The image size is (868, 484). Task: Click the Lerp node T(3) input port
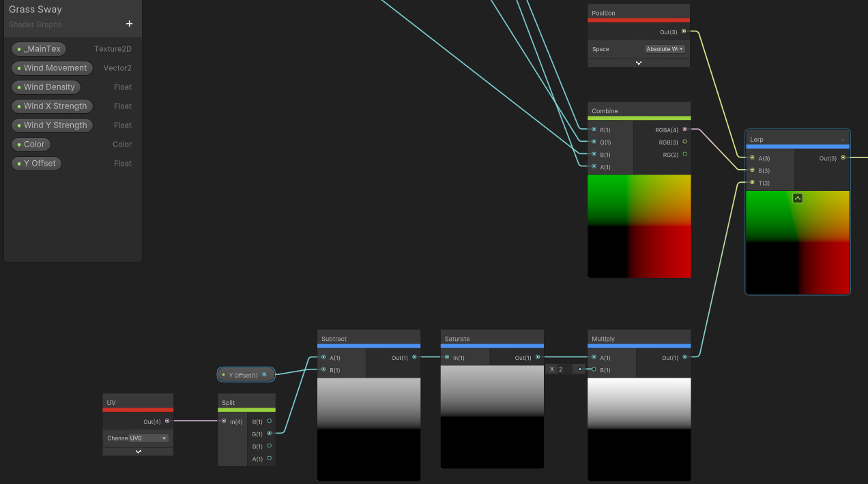click(x=752, y=183)
